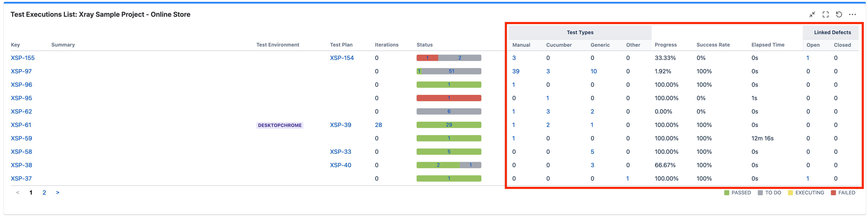Viewport: 868px width, 217px height.
Task: Open test execution XSP-61
Action: 21,125
